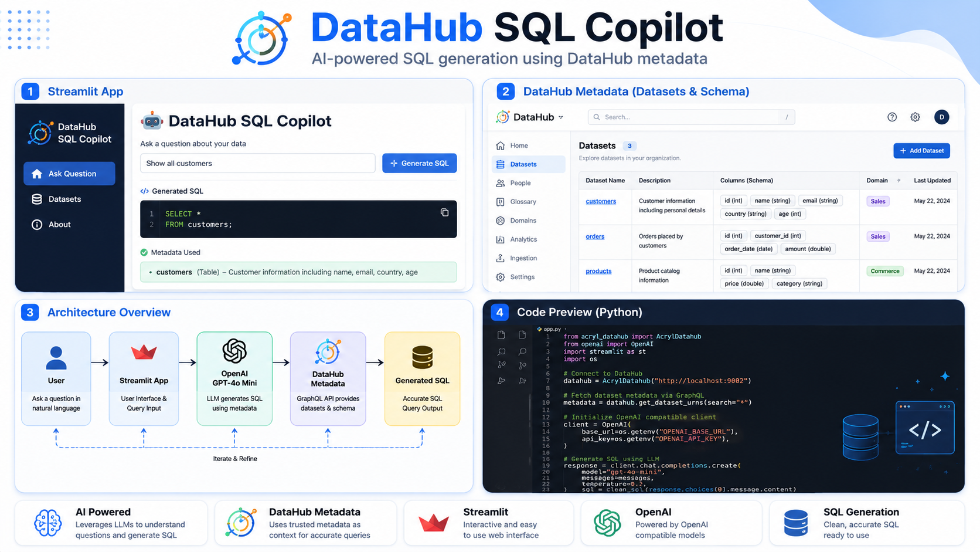Click the generated SQL code block
The height and width of the screenshot is (552, 980).
coord(298,219)
